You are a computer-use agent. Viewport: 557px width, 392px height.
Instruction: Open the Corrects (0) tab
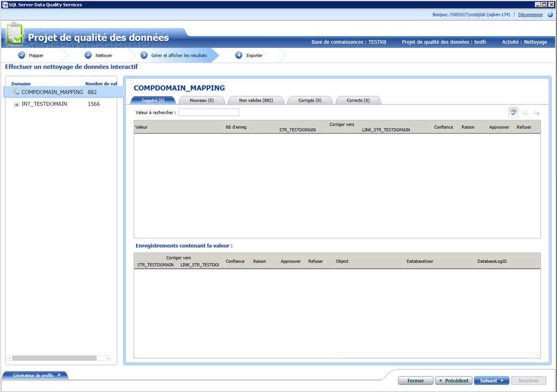(358, 100)
